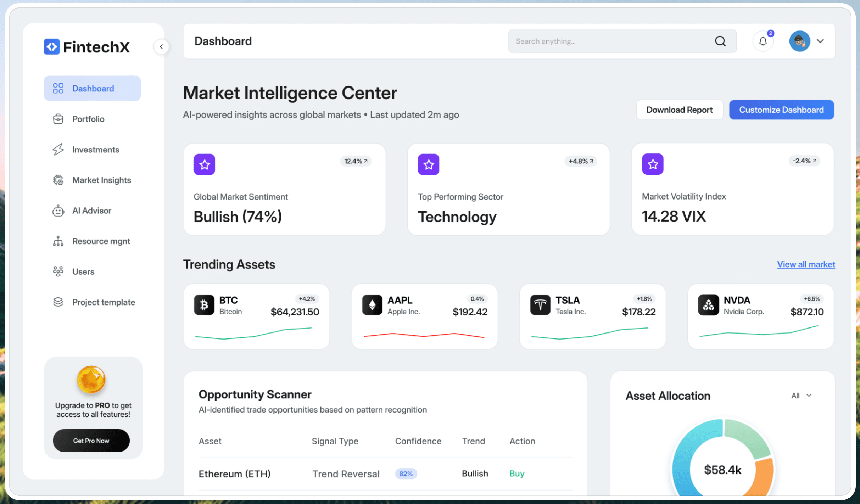Open the View all market link
Screen dimensions: 860x504
(x=806, y=264)
